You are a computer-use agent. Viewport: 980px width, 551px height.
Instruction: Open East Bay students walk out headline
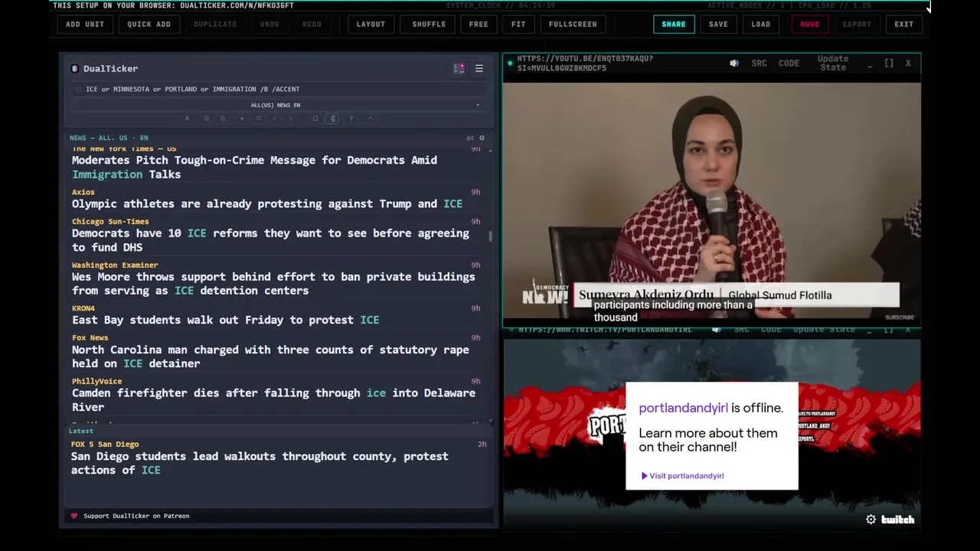(225, 320)
